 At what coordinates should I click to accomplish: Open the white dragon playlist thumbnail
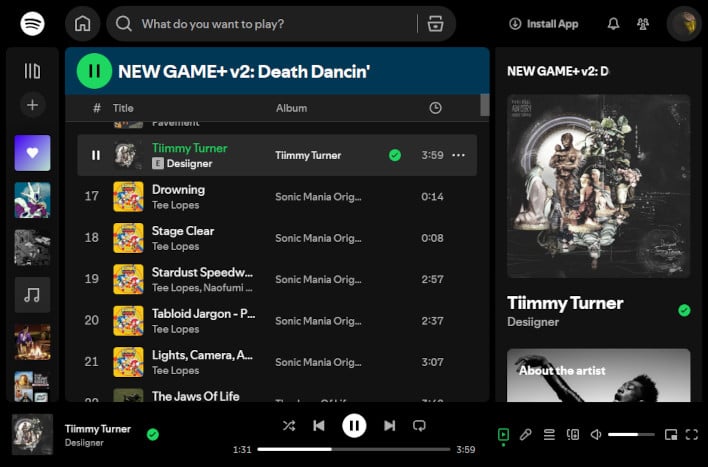(33, 200)
